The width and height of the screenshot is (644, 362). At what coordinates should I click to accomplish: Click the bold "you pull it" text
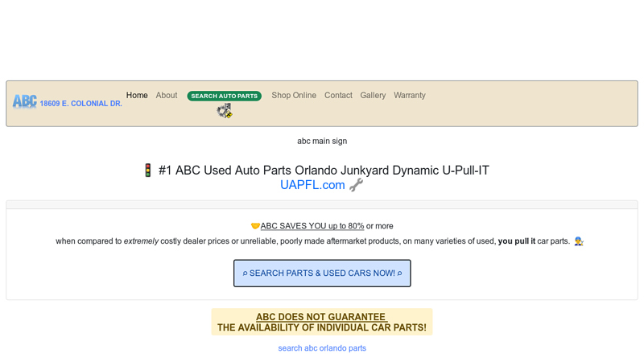point(517,241)
